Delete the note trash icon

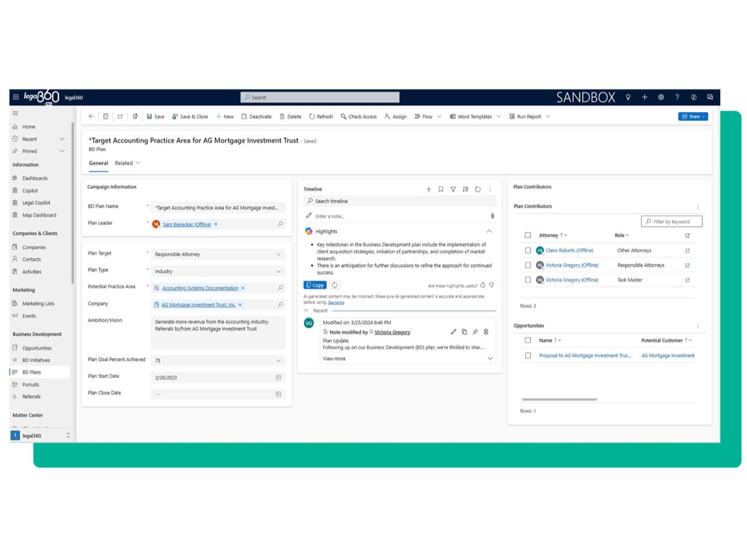tap(486, 332)
